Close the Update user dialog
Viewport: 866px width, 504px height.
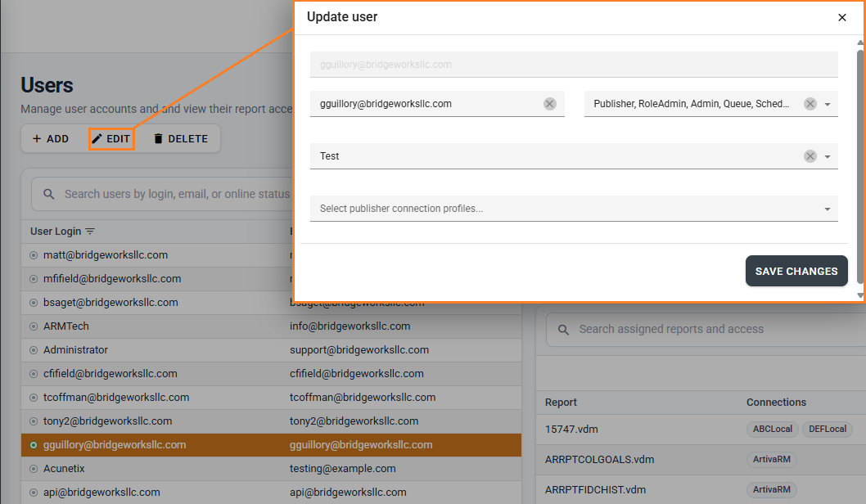pyautogui.click(x=841, y=18)
